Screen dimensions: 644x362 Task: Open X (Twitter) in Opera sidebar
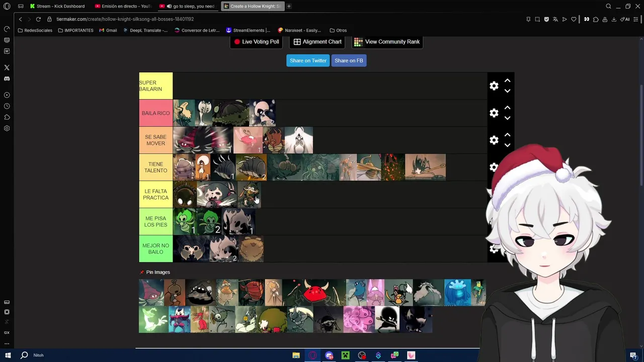(7, 67)
